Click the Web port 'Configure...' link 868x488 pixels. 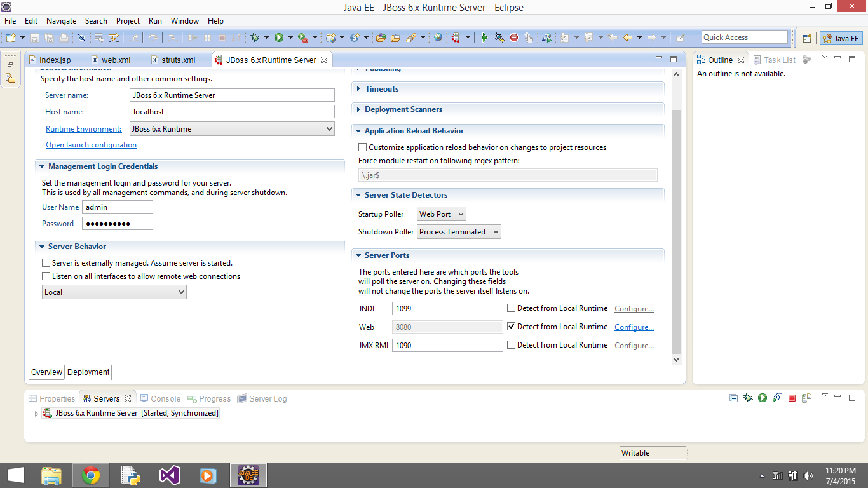coord(634,327)
